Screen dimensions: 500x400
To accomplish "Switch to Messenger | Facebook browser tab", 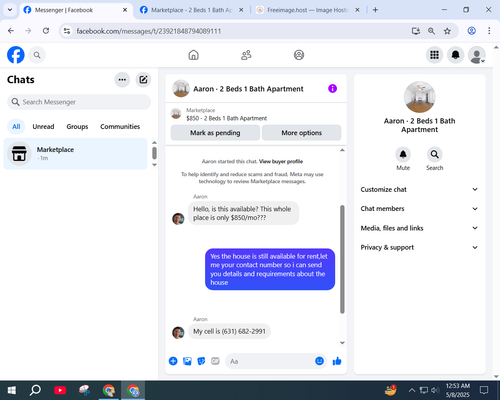I will pos(75,10).
